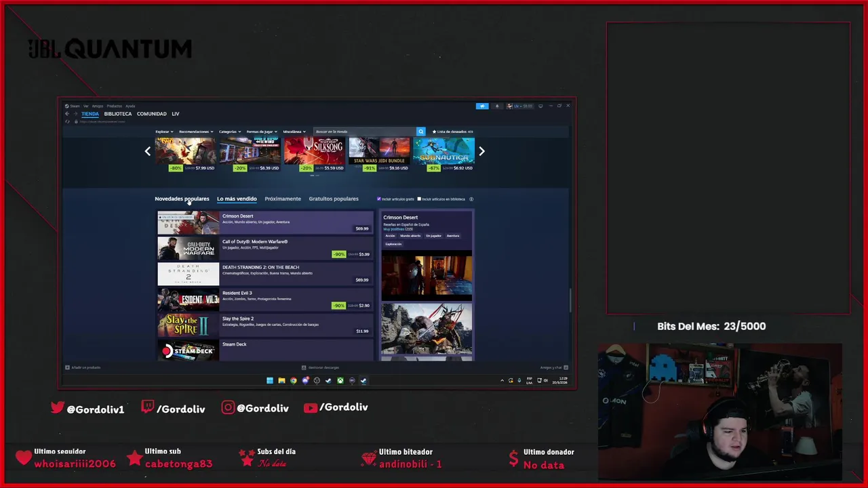Screen dimensions: 868x488
Task: Click the blue announcements megaphone button
Action: (x=482, y=106)
